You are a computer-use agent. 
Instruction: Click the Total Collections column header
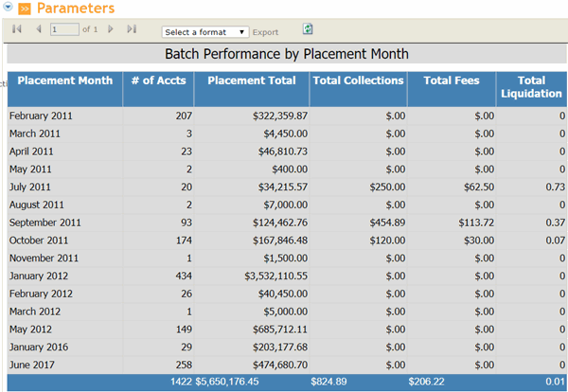point(358,80)
